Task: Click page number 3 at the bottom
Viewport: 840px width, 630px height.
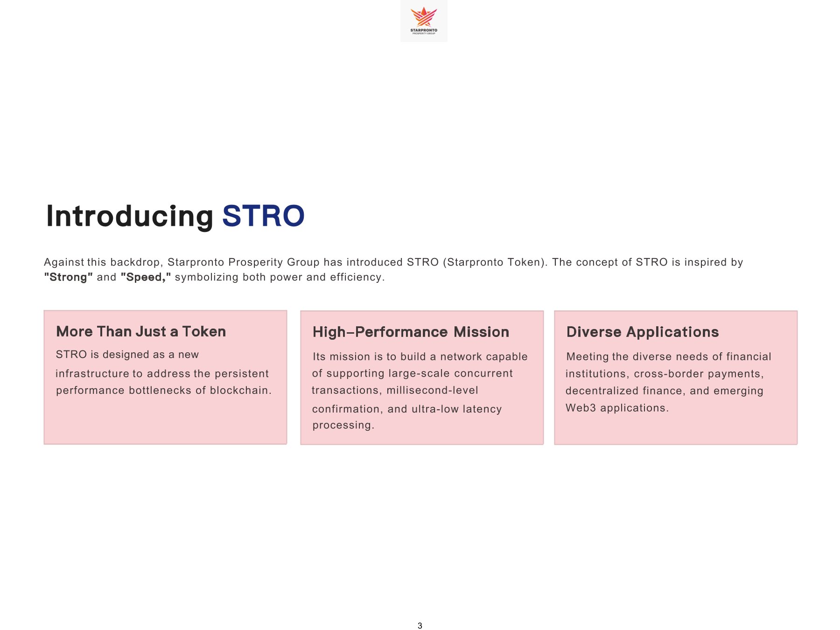Action: click(420, 626)
